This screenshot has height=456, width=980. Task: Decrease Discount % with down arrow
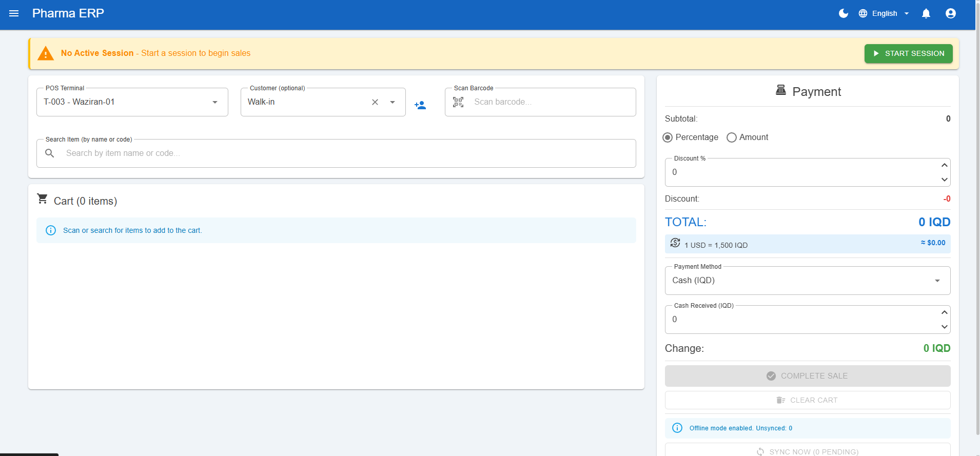click(944, 180)
